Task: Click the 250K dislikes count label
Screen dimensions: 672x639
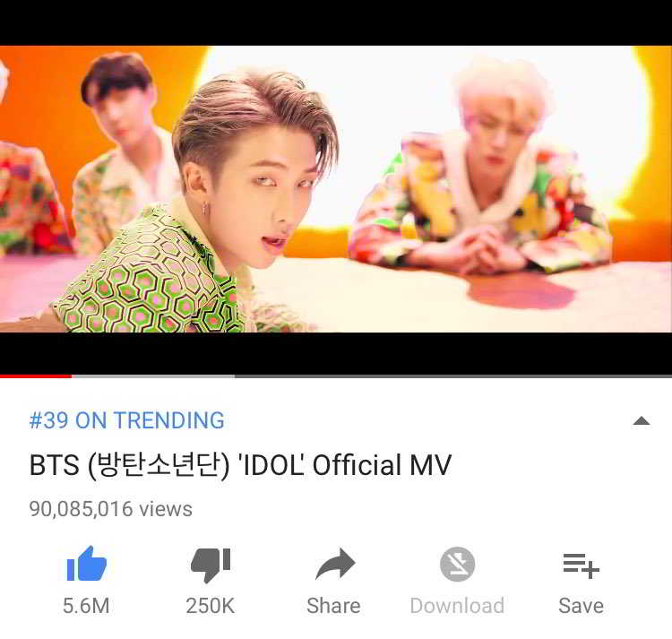Action: click(211, 606)
